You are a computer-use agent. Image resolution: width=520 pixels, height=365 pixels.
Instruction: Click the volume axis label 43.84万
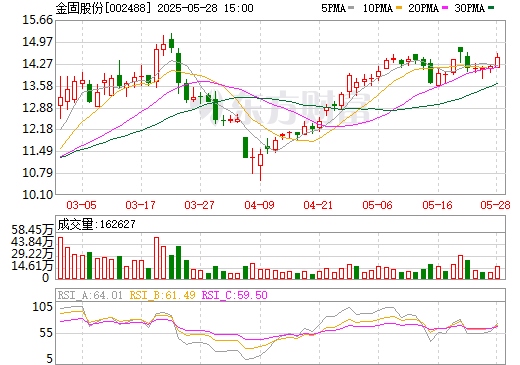pos(32,242)
